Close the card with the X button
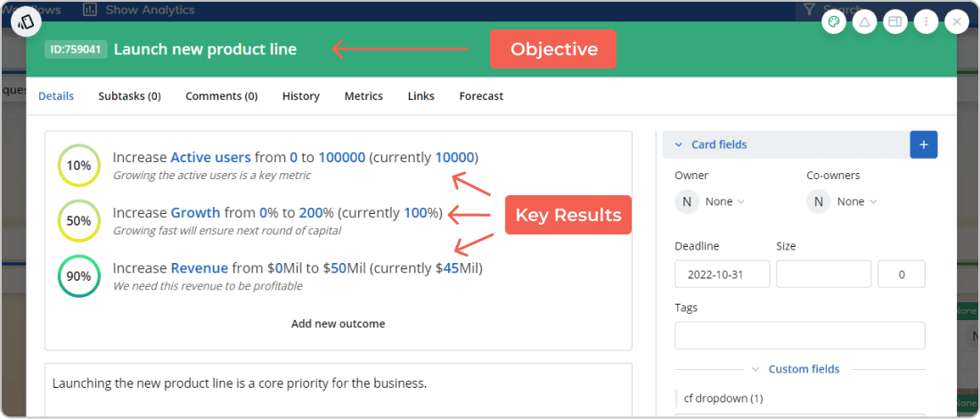Screen dimensions: 980x419 [x=957, y=22]
